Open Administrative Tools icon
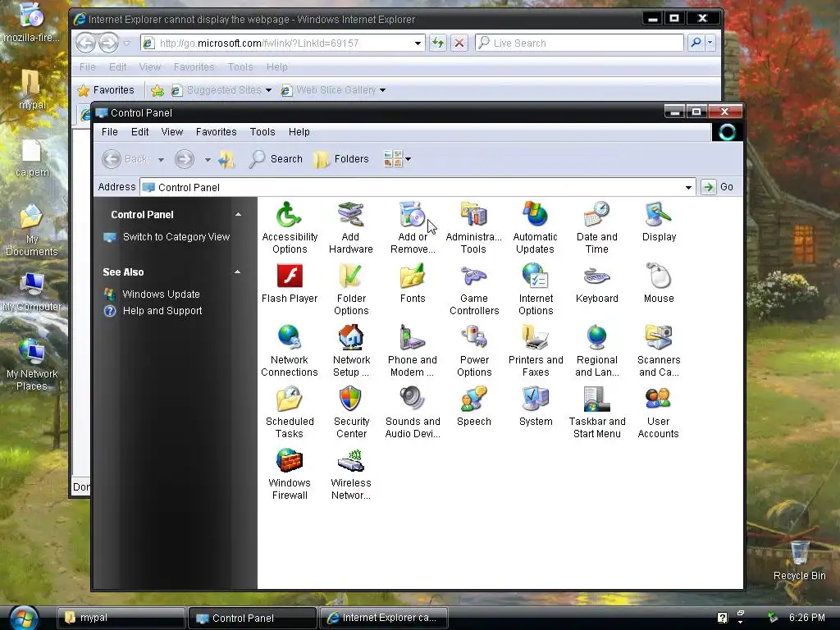The width and height of the screenshot is (840, 630). click(473, 227)
